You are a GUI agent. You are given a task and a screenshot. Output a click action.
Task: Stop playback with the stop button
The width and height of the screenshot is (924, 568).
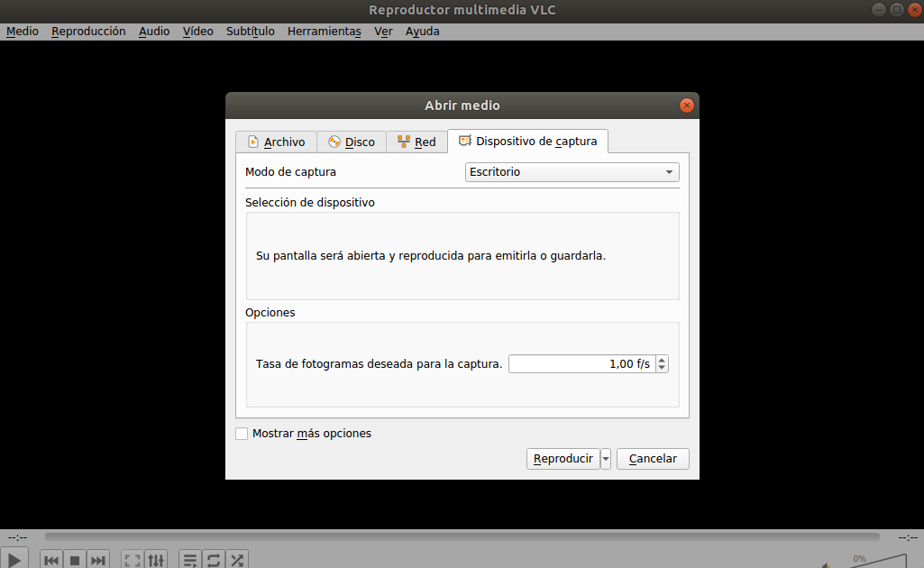pos(75,560)
